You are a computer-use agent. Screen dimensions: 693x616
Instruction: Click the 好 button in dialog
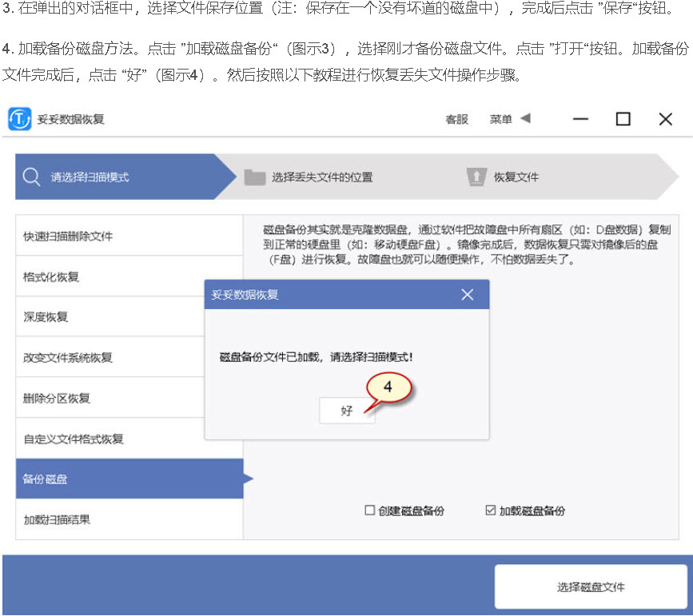pos(347,411)
